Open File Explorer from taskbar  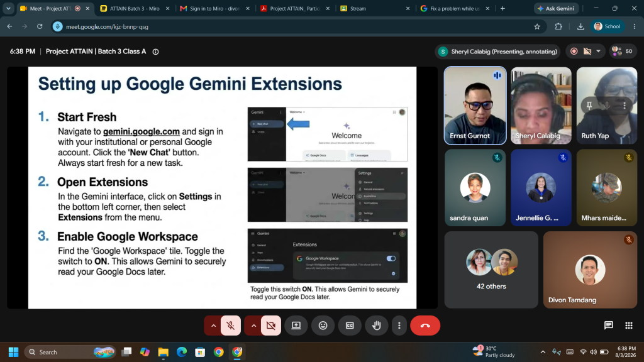(164, 352)
